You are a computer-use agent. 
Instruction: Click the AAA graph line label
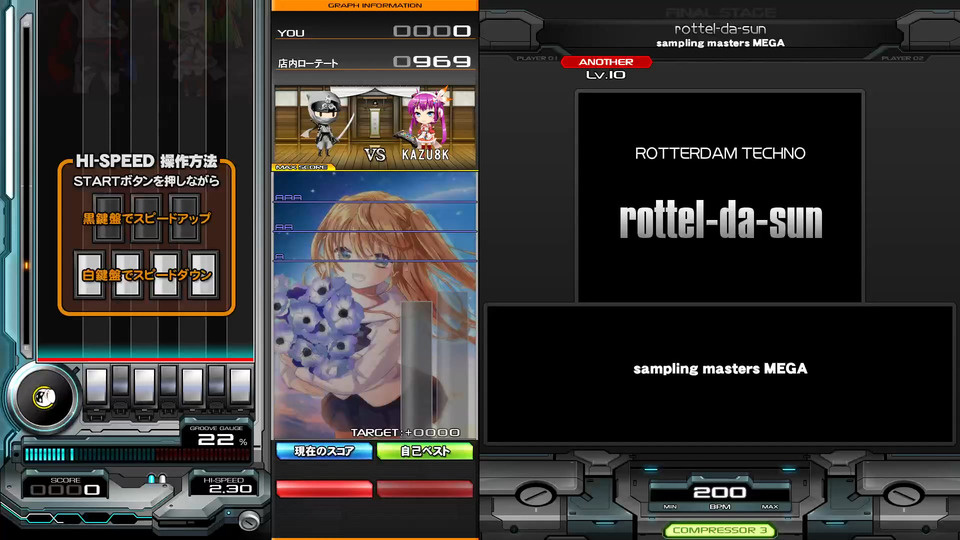point(288,197)
